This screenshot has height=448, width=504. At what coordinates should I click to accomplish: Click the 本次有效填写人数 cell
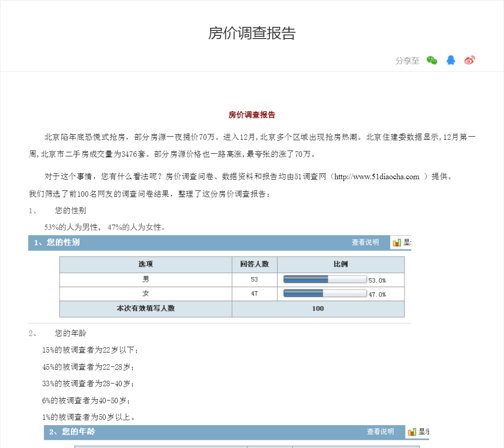click(x=146, y=309)
